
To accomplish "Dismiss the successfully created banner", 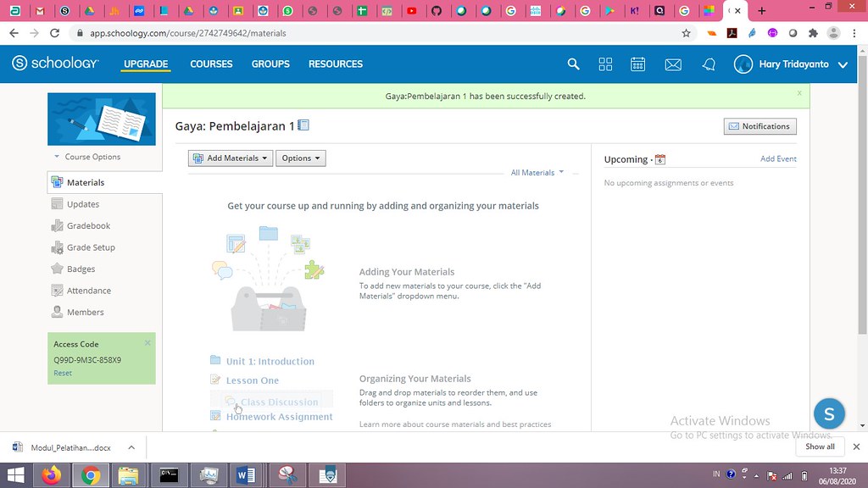I will point(799,93).
